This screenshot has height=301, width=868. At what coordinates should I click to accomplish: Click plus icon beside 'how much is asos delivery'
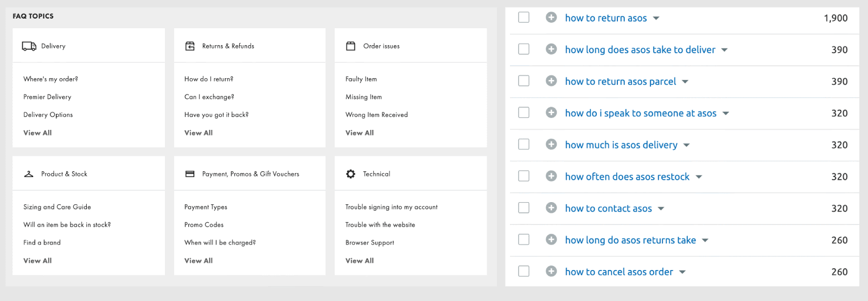coord(551,145)
